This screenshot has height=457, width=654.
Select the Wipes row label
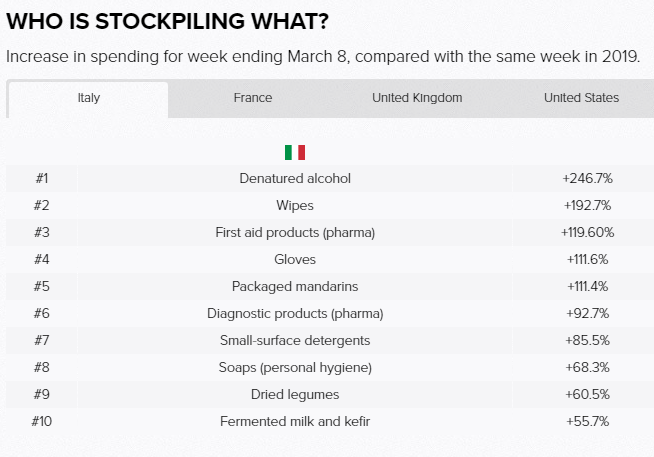click(295, 205)
